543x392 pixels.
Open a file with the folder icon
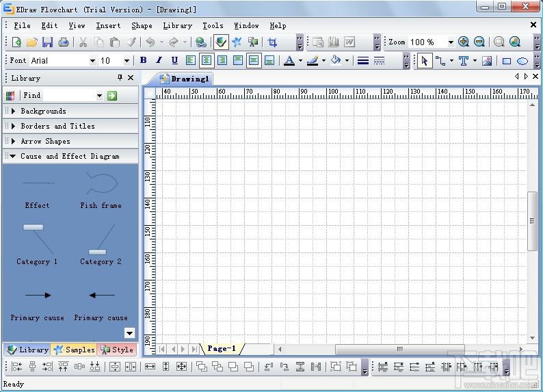32,42
